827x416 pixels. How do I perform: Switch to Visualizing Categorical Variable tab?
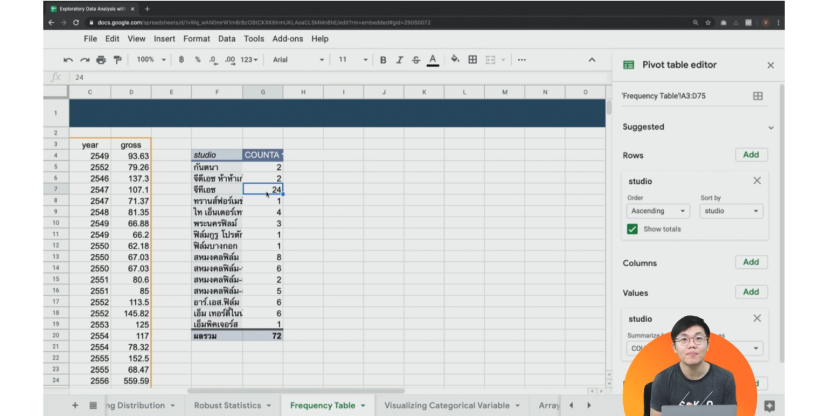(447, 405)
